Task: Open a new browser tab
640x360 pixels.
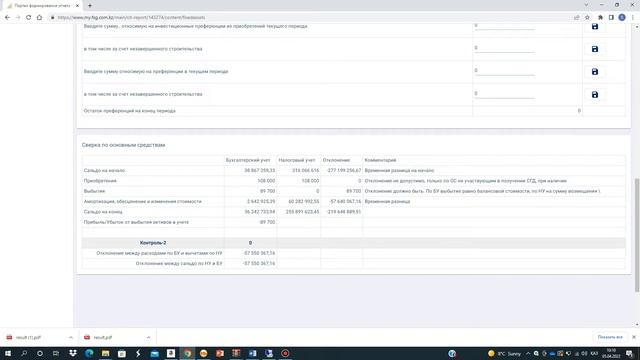Action: (90, 6)
